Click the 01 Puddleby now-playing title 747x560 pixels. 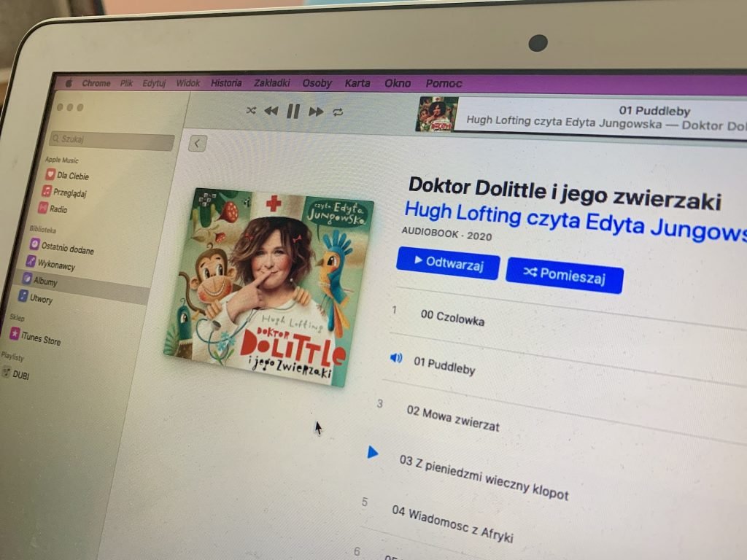click(x=654, y=111)
